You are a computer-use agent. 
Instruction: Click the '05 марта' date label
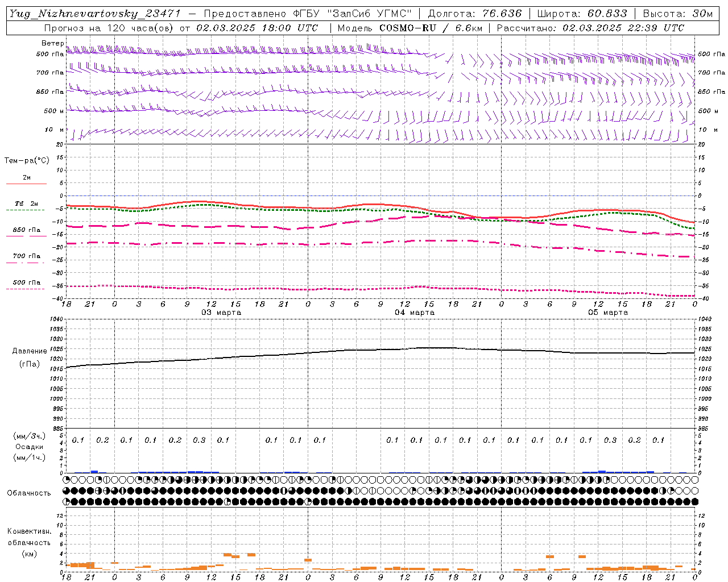click(x=609, y=313)
